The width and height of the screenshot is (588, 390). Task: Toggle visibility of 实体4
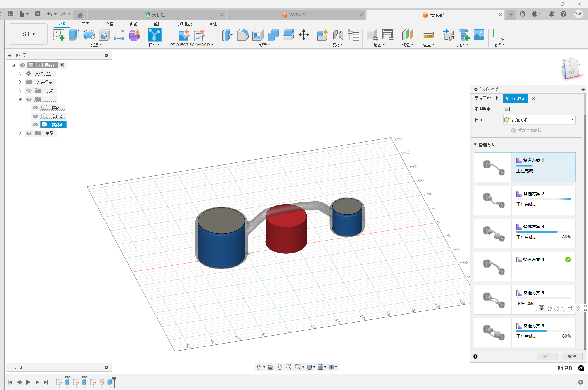click(x=35, y=125)
